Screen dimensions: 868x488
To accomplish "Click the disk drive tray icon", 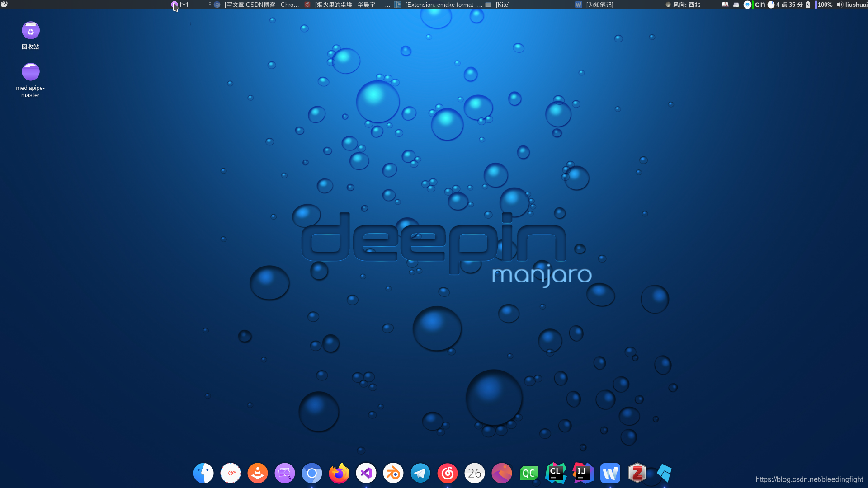I will [736, 5].
